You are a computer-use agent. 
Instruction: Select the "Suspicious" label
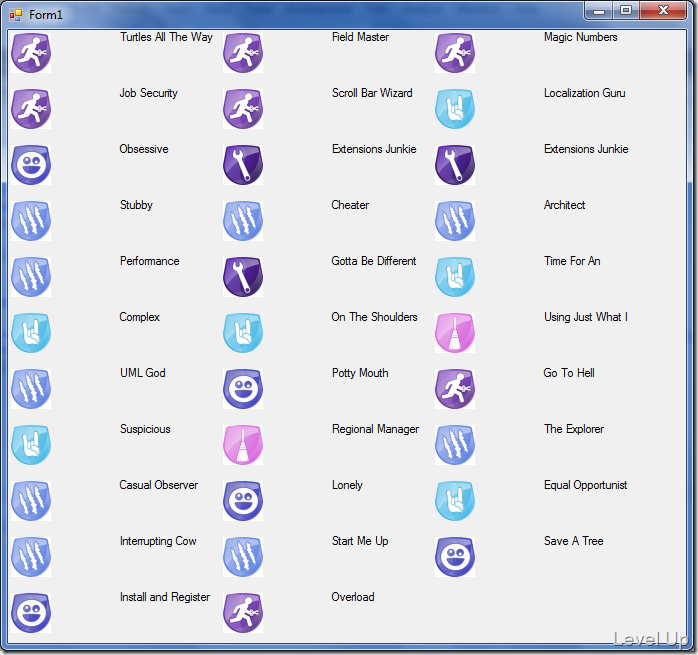pyautogui.click(x=145, y=429)
